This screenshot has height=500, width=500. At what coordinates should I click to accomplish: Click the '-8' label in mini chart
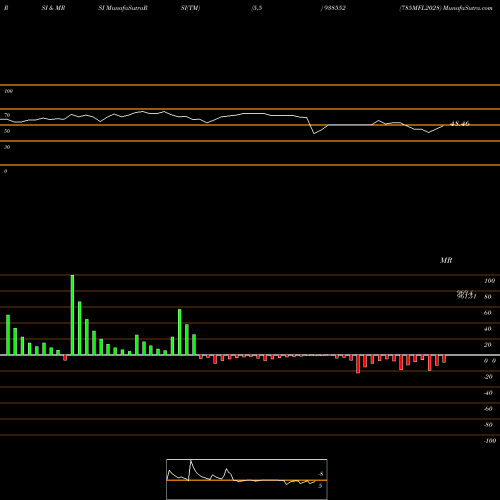[320, 474]
